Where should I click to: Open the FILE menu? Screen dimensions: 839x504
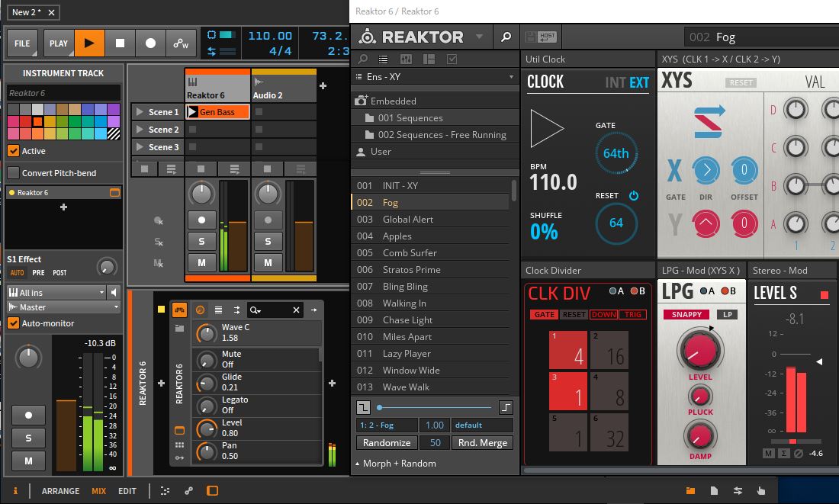pyautogui.click(x=22, y=43)
